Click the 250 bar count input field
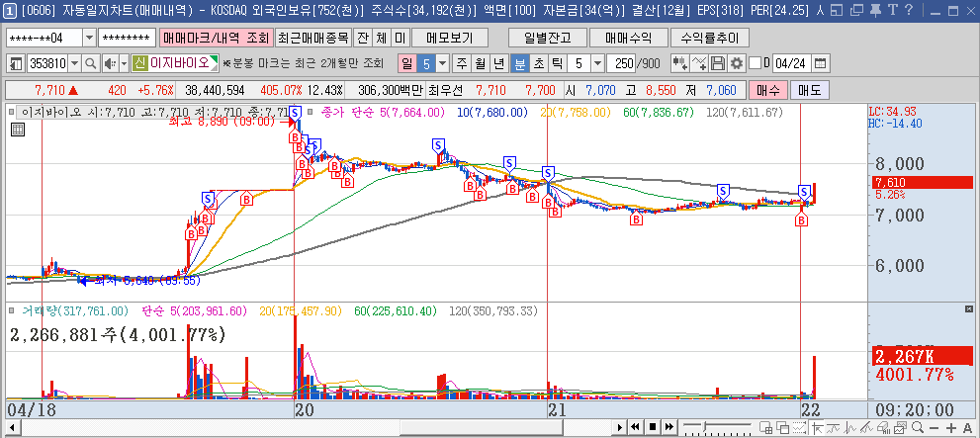 pyautogui.click(x=621, y=63)
